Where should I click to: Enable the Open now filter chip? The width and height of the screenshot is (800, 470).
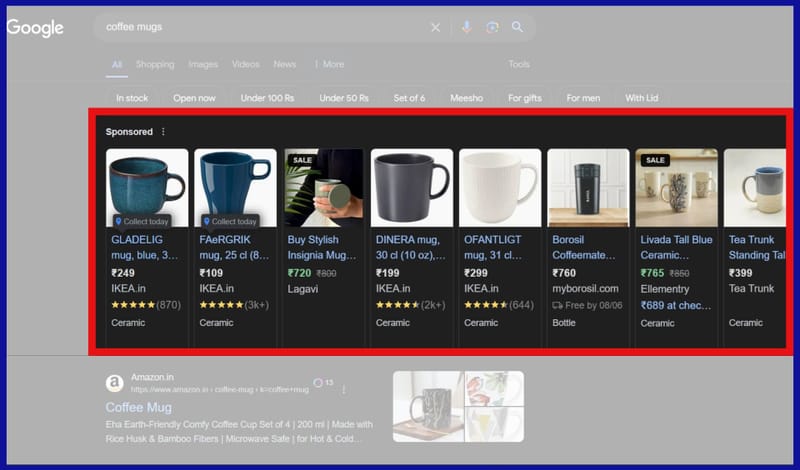point(194,98)
